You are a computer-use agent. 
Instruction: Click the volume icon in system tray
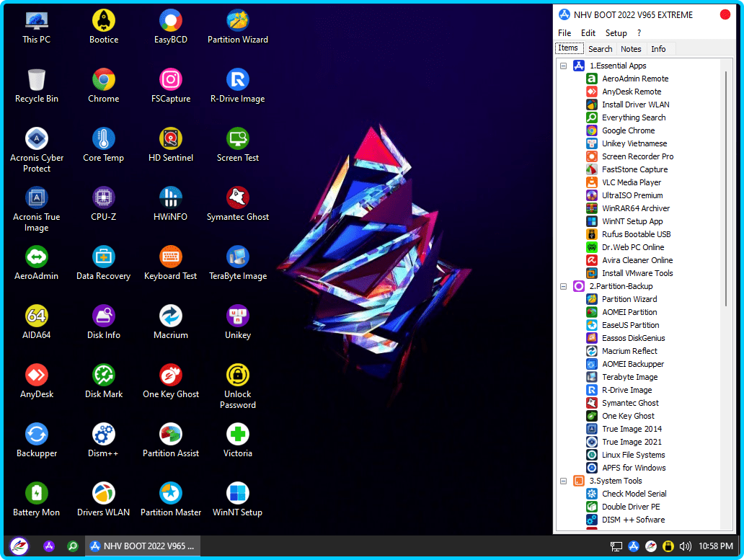pyautogui.click(x=685, y=546)
